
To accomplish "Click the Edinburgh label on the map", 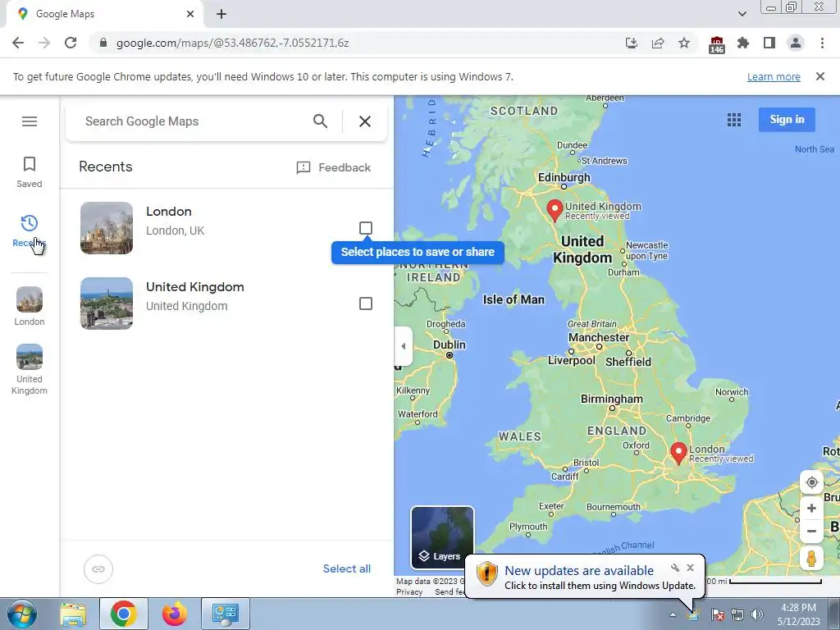I will coord(564,177).
